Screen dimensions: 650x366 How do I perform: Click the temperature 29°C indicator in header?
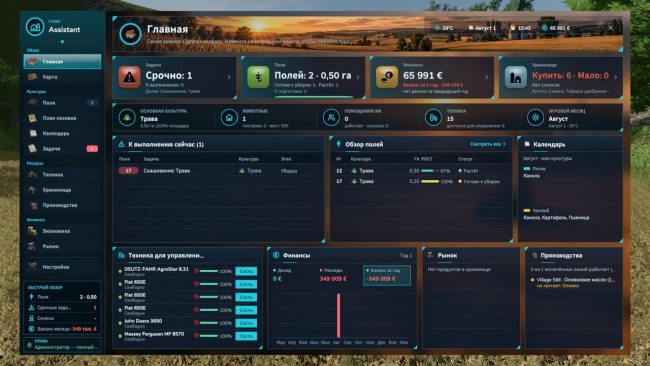point(444,28)
